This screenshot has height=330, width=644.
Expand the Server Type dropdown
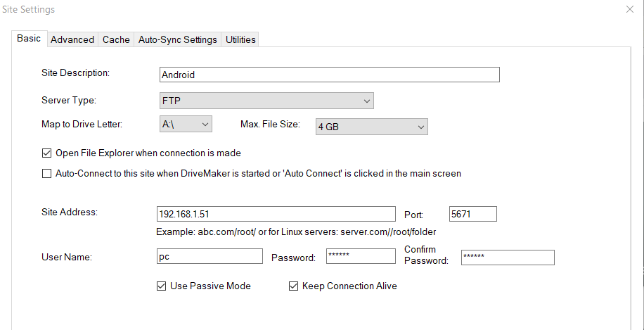click(x=266, y=101)
